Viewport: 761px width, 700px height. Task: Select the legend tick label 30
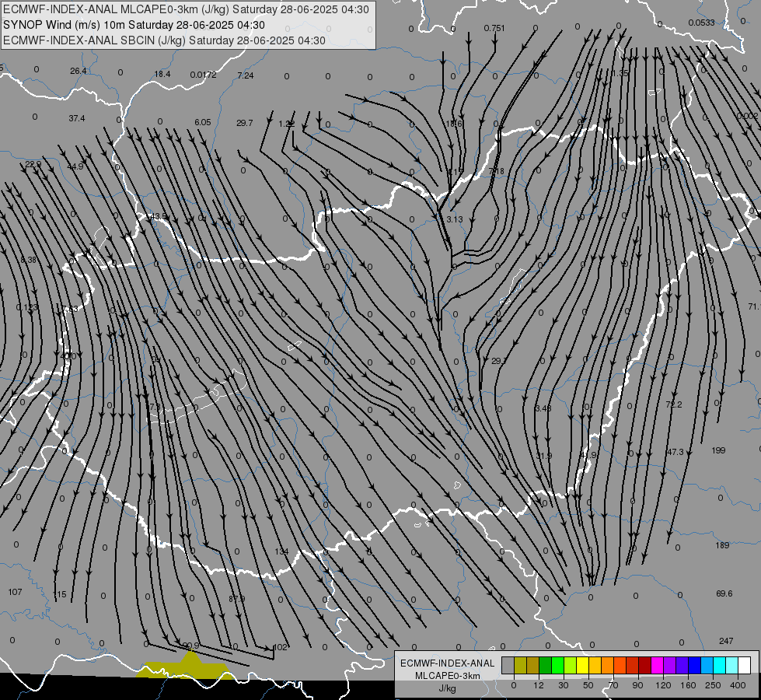point(563,685)
